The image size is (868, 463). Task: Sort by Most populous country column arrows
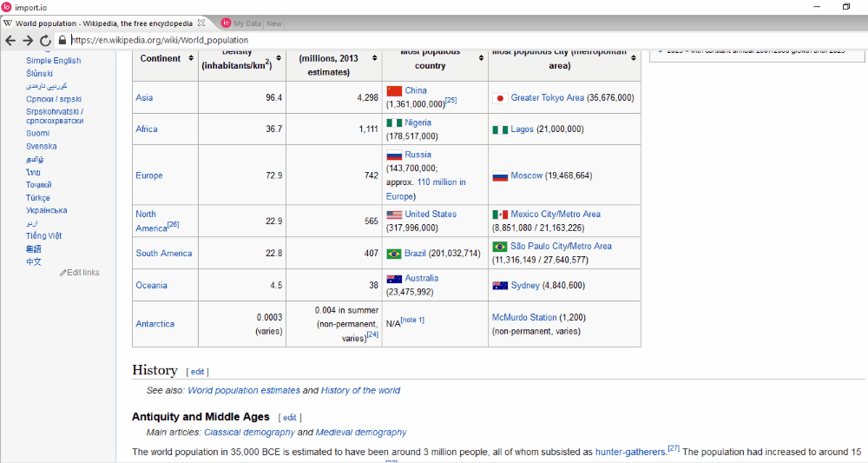[481, 58]
